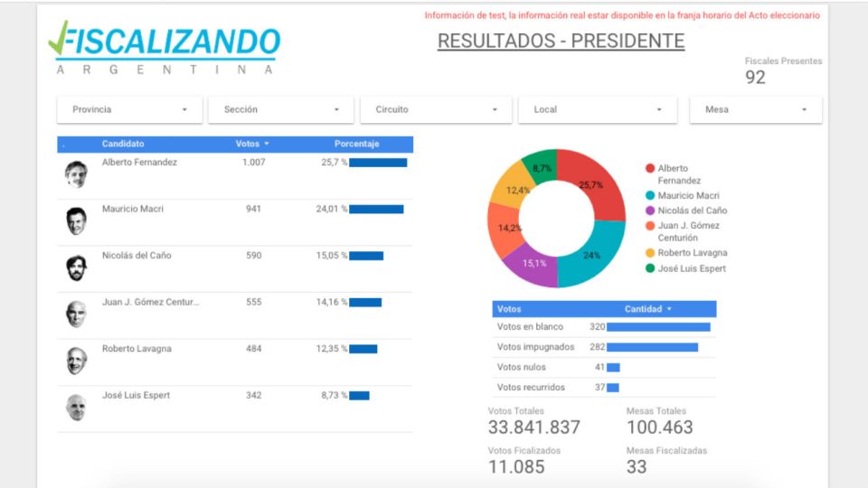Screen dimensions: 868x488
Task: Click the Fiscales Presentes value '92'
Action: [755, 78]
